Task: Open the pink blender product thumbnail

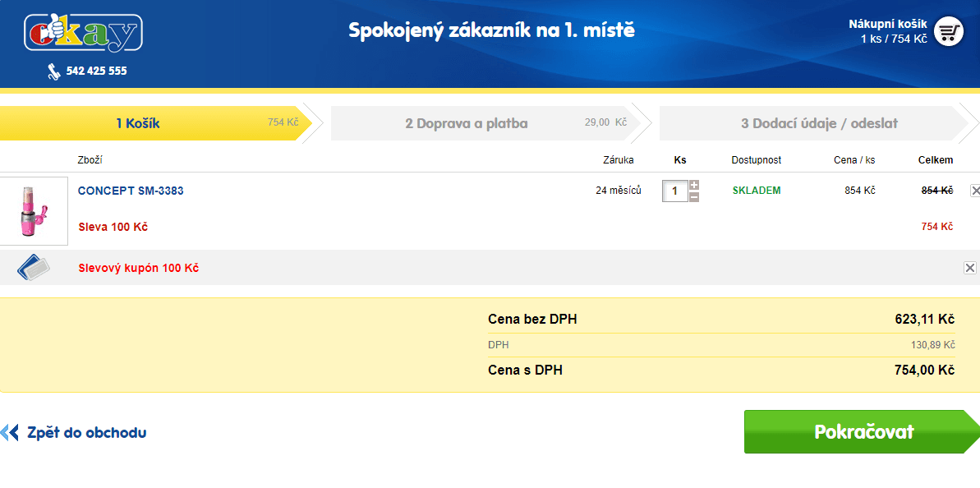Action: 34,211
